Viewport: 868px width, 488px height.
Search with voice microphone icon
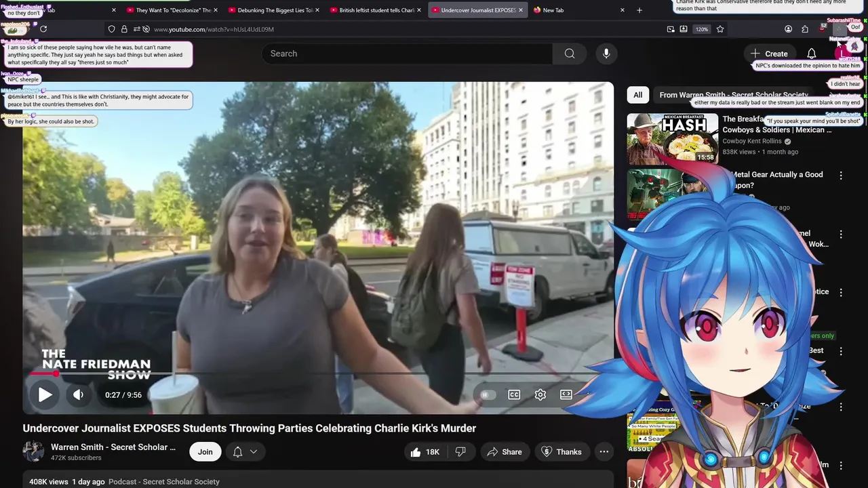pyautogui.click(x=606, y=54)
